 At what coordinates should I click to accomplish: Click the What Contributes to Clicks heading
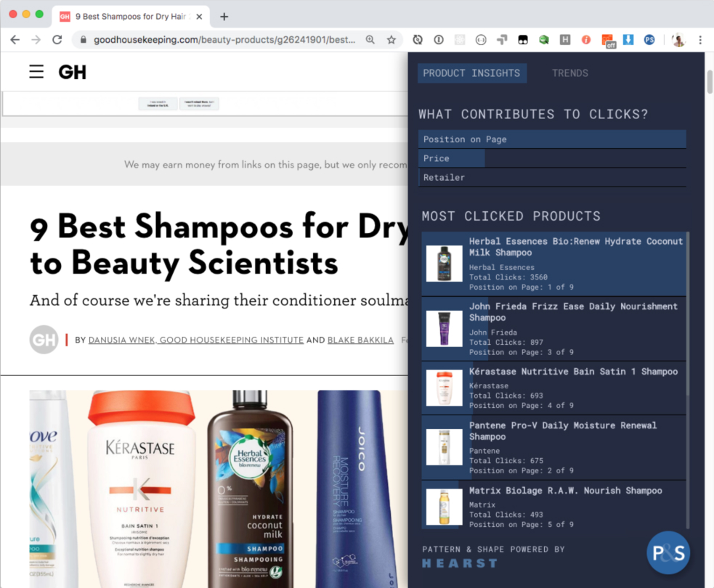pos(533,114)
